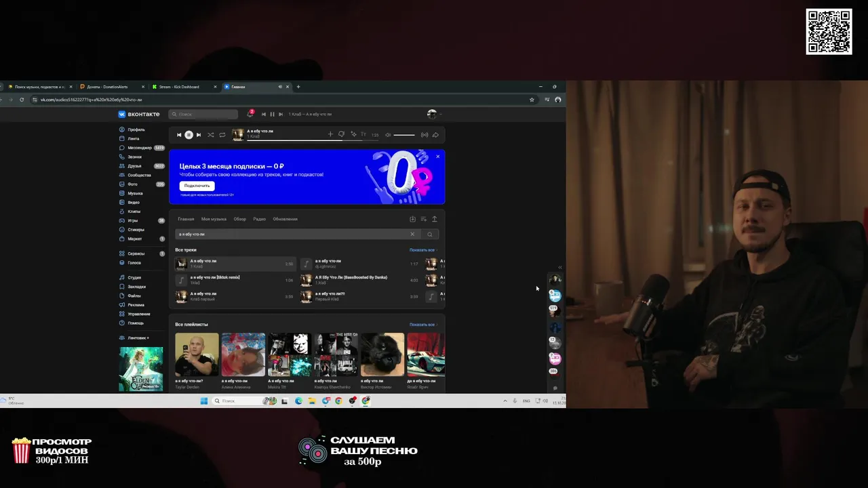Pause playback from the VK top header
The image size is (868, 488).
[272, 114]
